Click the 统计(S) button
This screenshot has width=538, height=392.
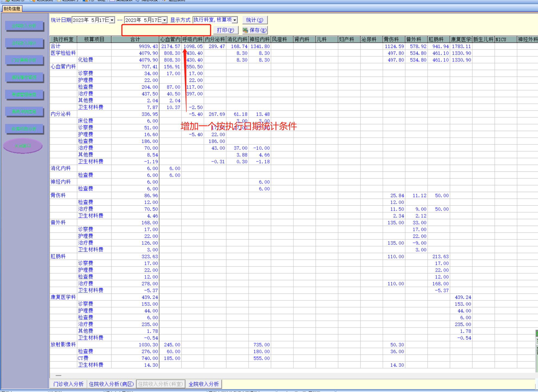(x=254, y=20)
